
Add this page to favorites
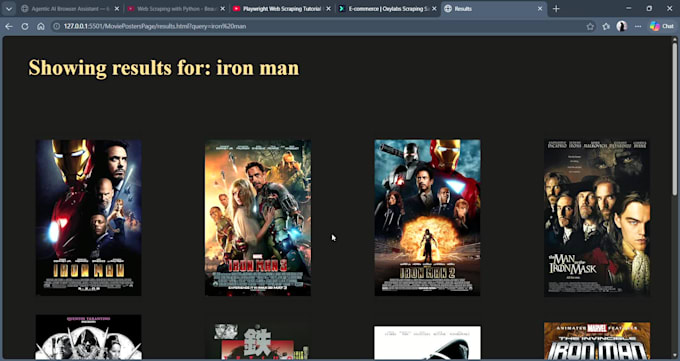[x=590, y=26]
